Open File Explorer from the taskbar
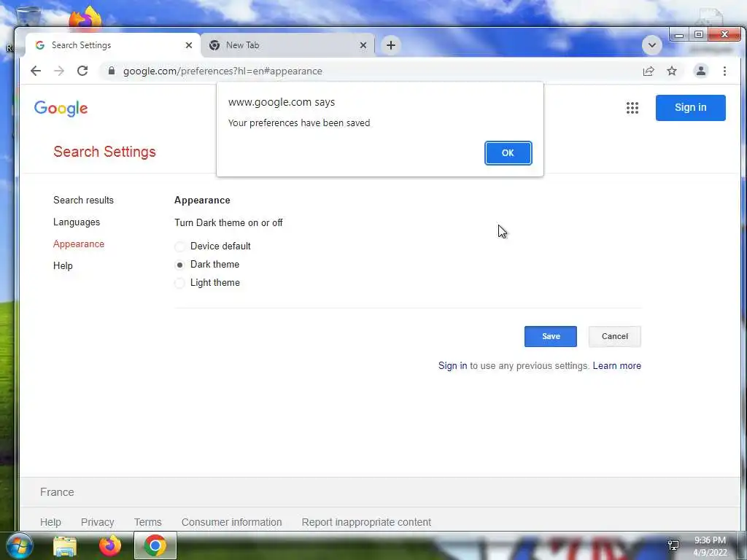The image size is (747, 560). 65,545
